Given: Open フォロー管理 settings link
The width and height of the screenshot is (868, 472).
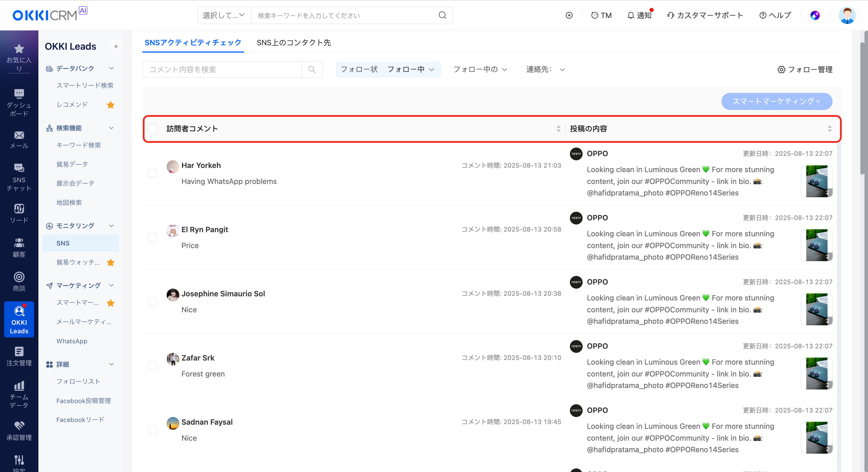Looking at the screenshot, I should coord(805,69).
